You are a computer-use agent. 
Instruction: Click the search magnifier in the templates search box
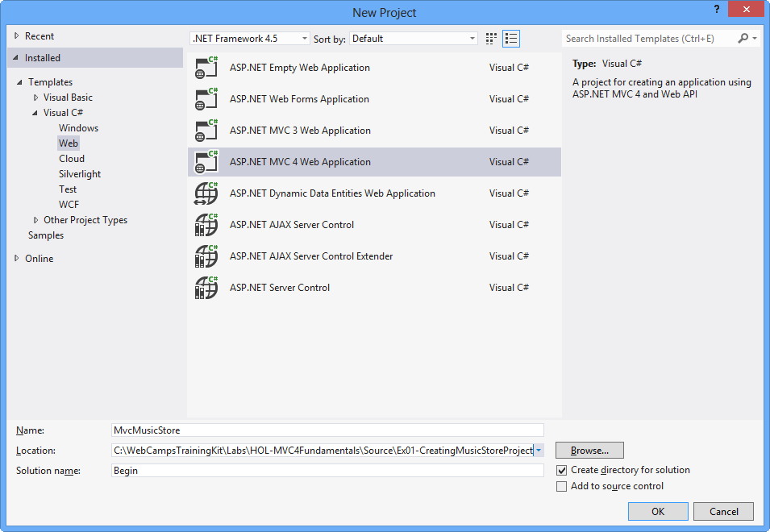point(743,38)
